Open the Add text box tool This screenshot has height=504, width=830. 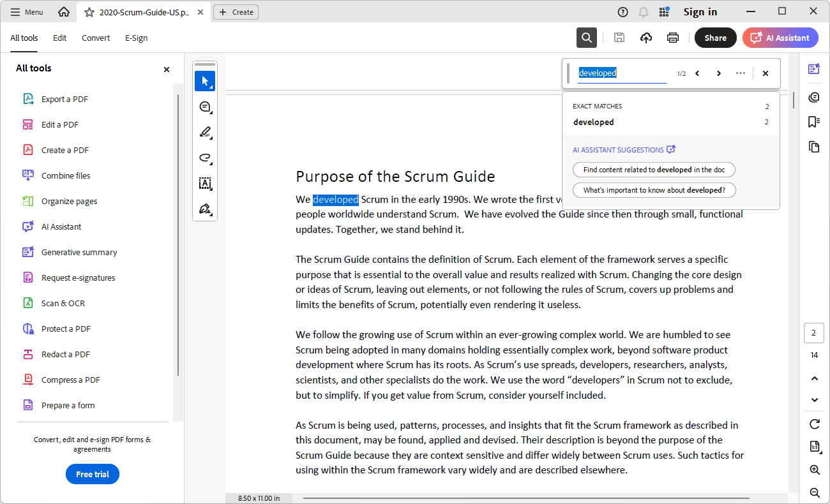[x=205, y=183]
